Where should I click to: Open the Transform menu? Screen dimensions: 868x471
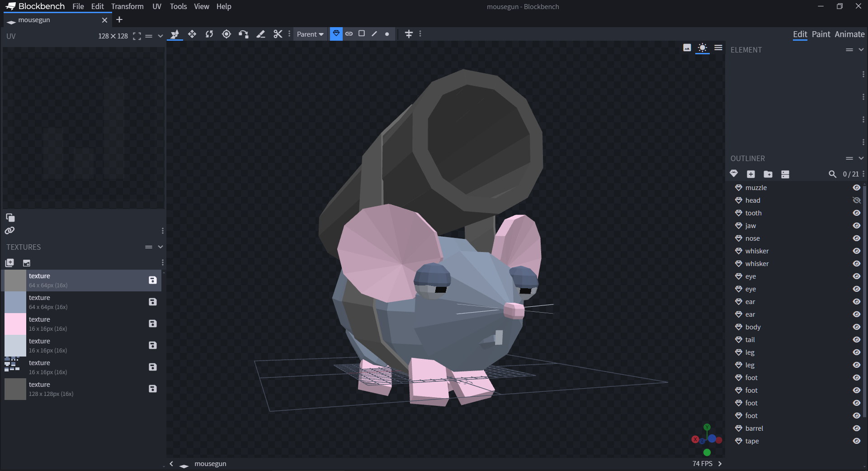127,6
